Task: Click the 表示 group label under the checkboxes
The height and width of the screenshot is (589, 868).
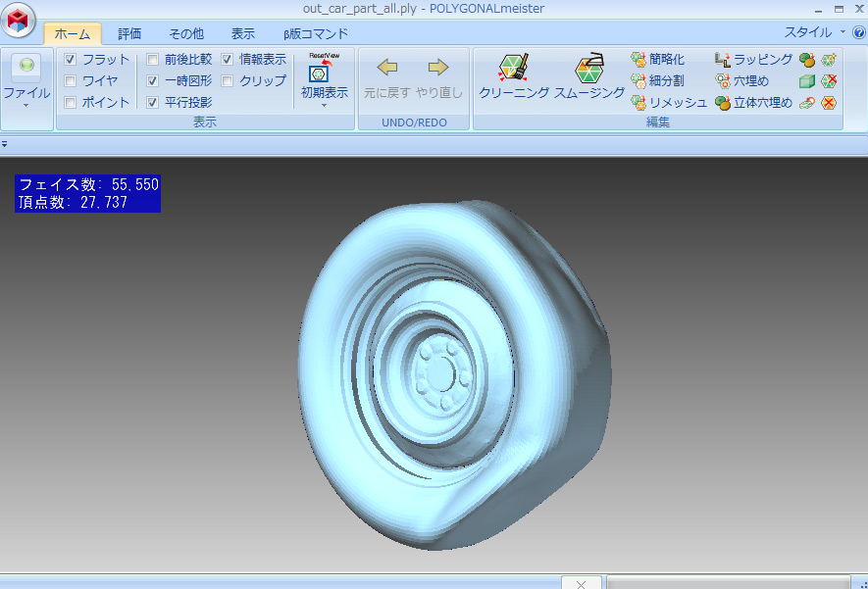Action: coord(205,123)
